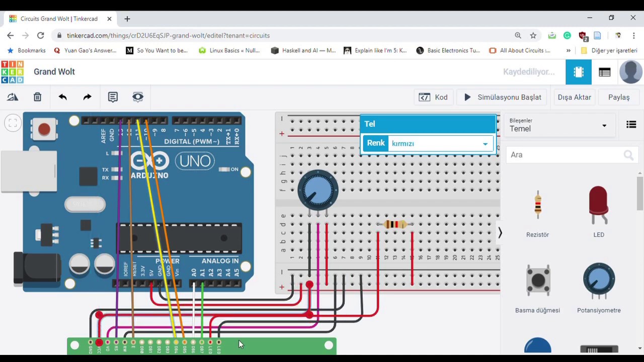The height and width of the screenshot is (362, 644).
Task: Open Diğer yer işaretleri folder
Action: point(609,50)
